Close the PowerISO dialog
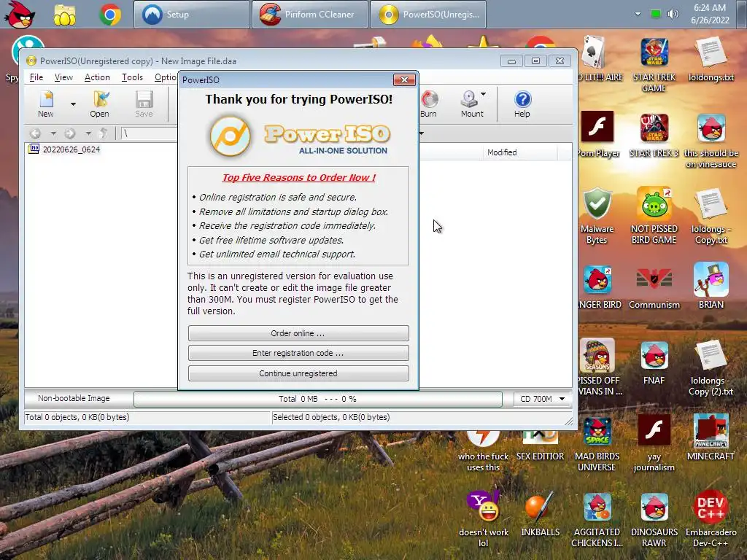 click(x=404, y=79)
